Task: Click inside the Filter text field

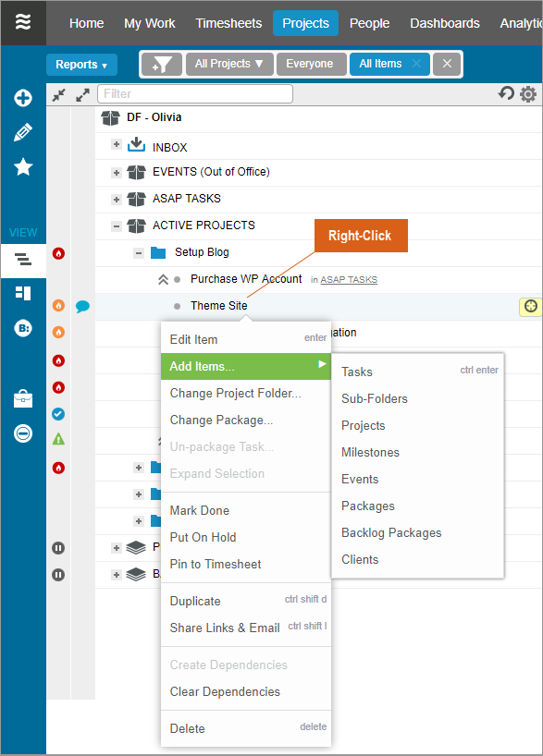Action: click(x=194, y=93)
